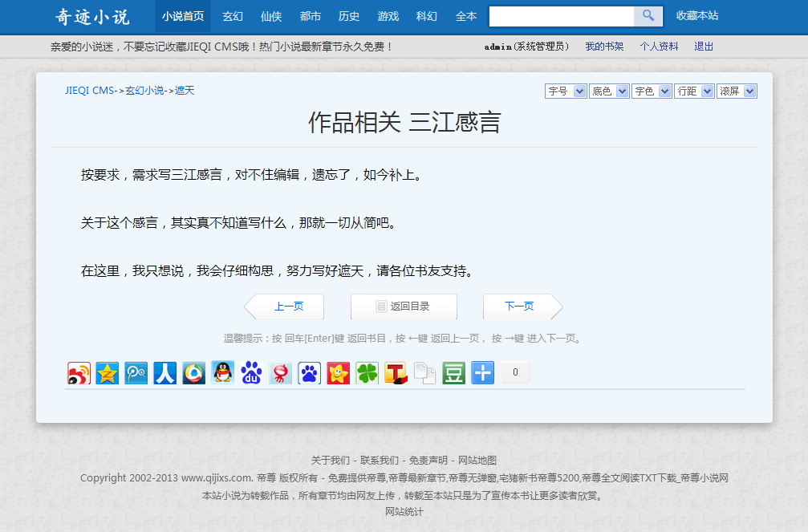Share to Baidu Tieba blue paw icon
This screenshot has width=808, height=532.
click(x=309, y=372)
